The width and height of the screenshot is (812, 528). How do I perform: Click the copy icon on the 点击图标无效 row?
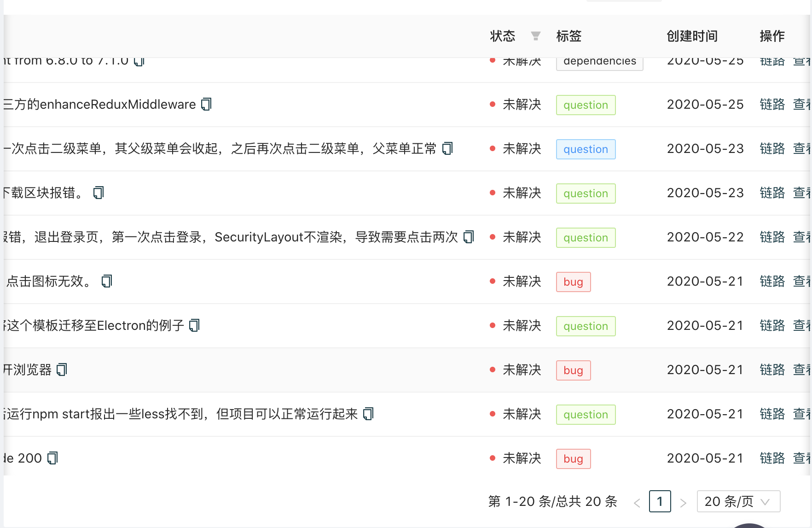point(106,281)
